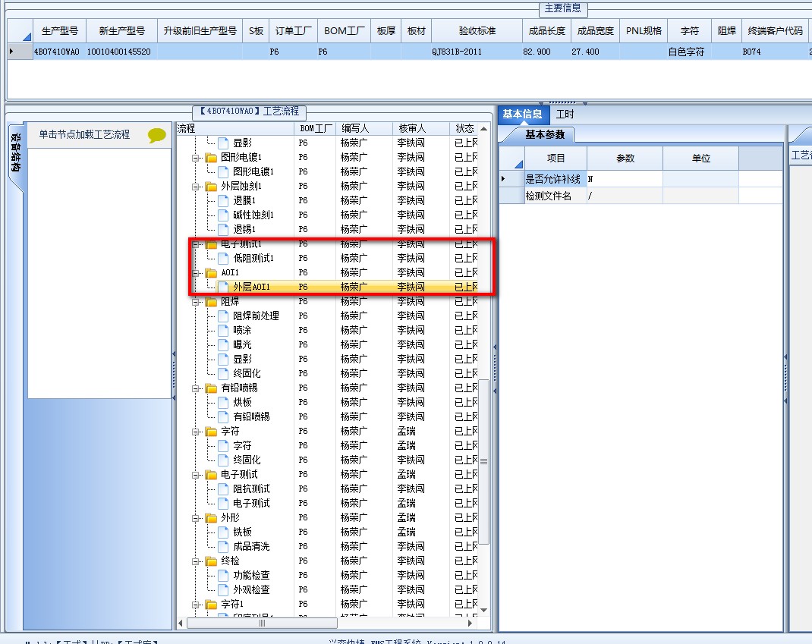Collapse the 电子测试 tree node
The width and height of the screenshot is (812, 644).
click(196, 476)
